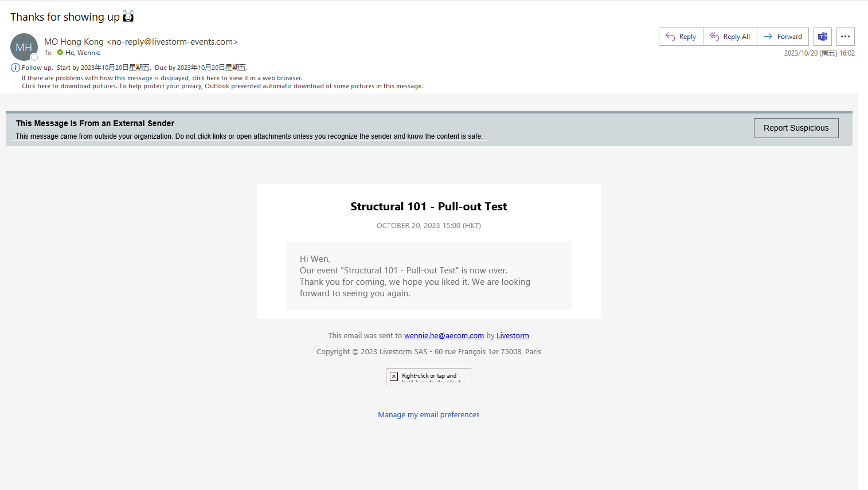Click the Thanks for showing up subject
The image size is (868, 490).
click(x=65, y=17)
